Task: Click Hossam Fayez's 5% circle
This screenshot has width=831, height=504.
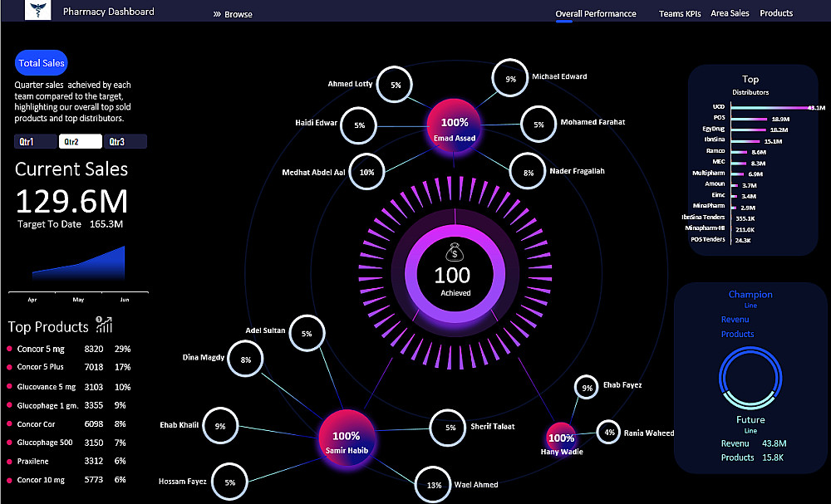Action: click(230, 482)
